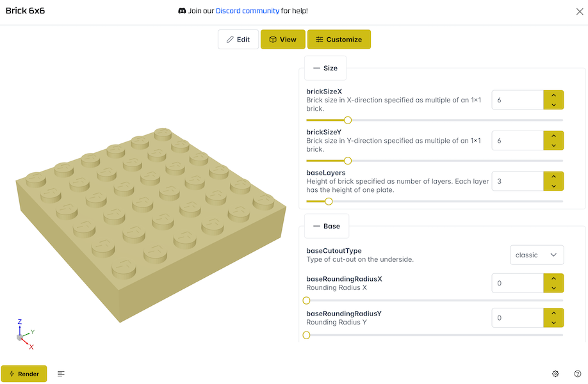Viewport: 588px width, 384px height.
Task: Open the Discord community link
Action: coord(247,11)
